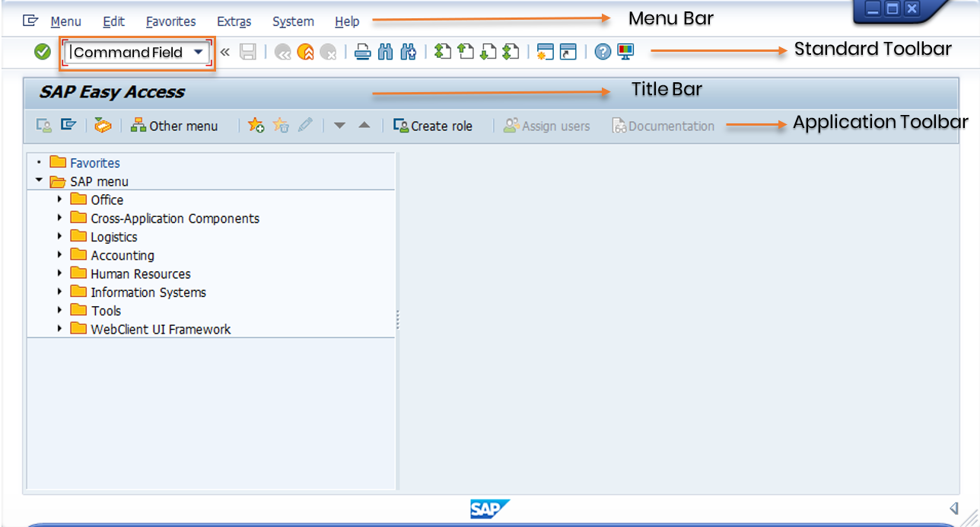Open the Favorites menu in the menu bar
The image size is (980, 527).
pyautogui.click(x=170, y=21)
